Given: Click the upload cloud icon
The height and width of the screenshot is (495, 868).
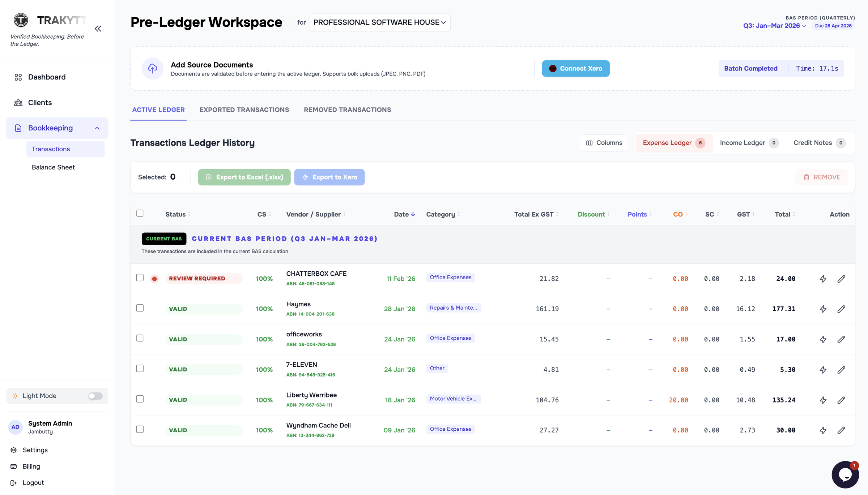Looking at the screenshot, I should click(153, 68).
